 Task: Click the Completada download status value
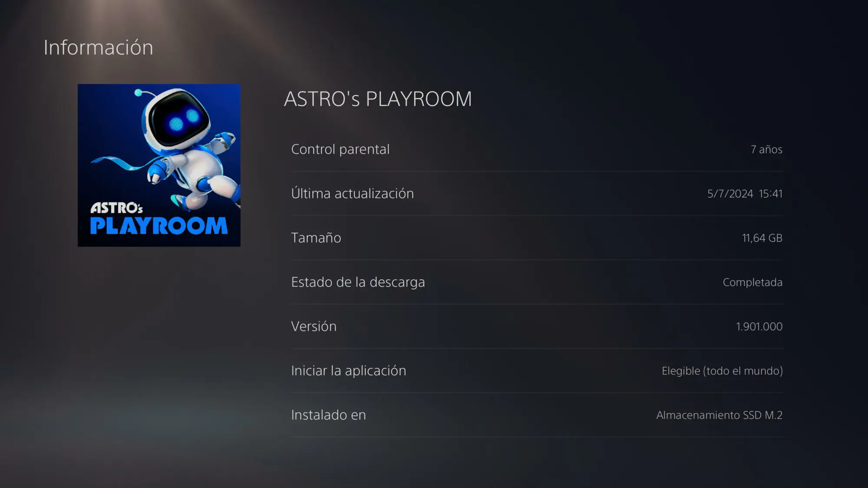coord(753,282)
